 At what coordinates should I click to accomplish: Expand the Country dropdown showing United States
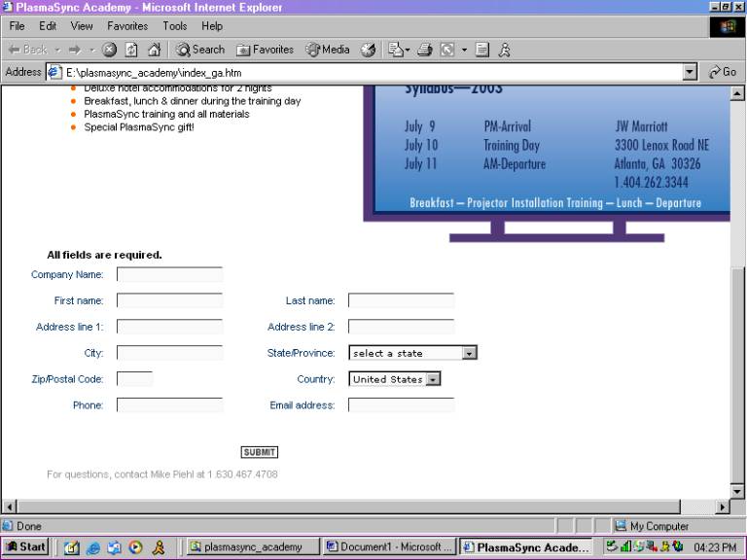click(433, 379)
